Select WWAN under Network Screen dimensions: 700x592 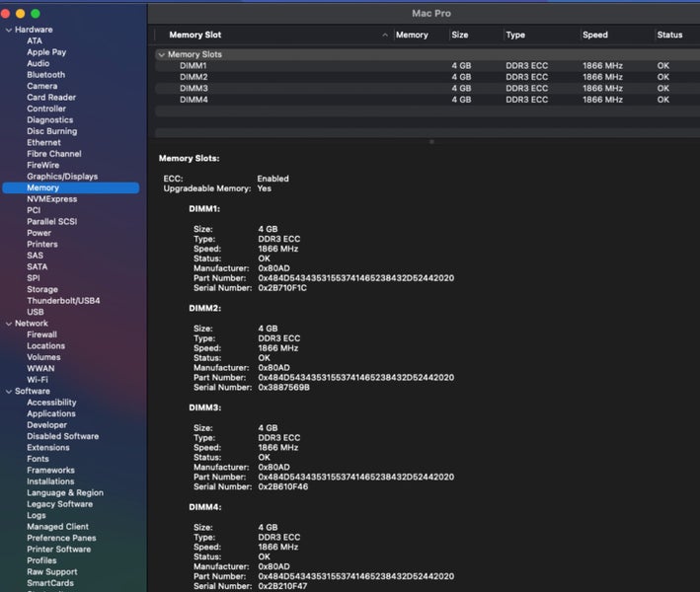tap(40, 368)
